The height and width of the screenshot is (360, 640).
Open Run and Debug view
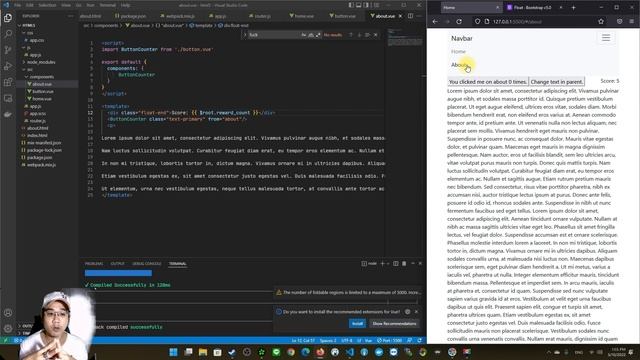(8, 66)
